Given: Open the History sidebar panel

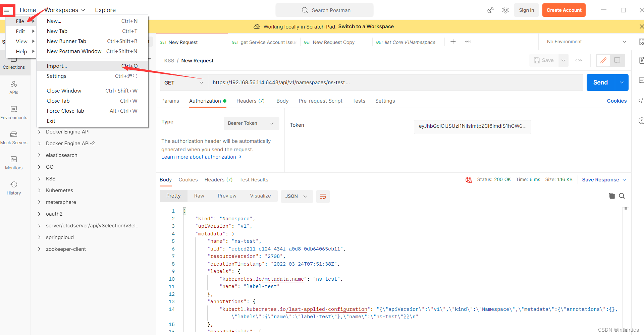Looking at the screenshot, I should (x=14, y=188).
